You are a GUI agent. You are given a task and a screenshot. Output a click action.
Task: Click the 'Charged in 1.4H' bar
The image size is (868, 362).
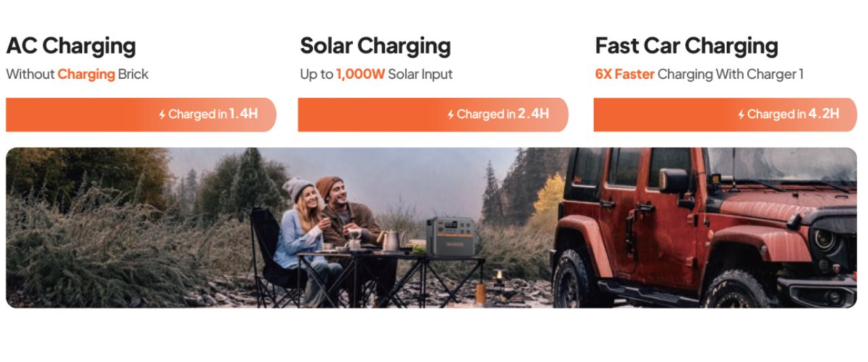(x=141, y=115)
